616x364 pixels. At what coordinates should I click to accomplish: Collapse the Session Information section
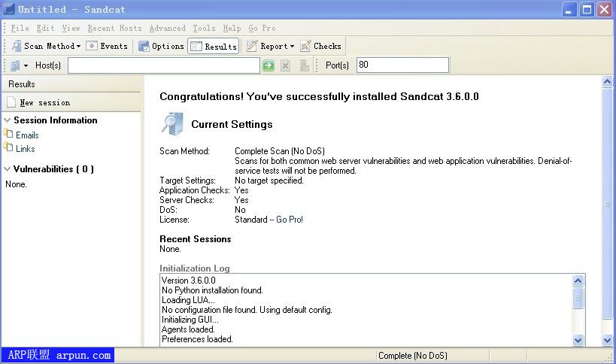(x=7, y=120)
